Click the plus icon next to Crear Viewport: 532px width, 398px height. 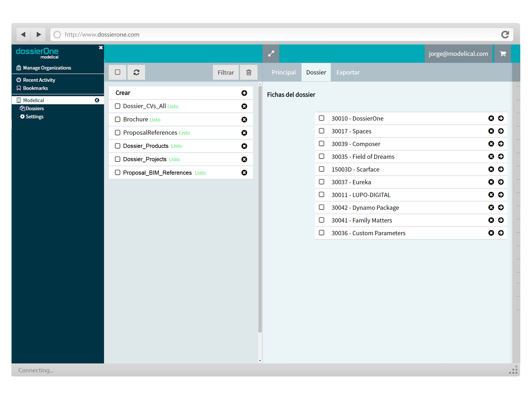click(x=244, y=93)
